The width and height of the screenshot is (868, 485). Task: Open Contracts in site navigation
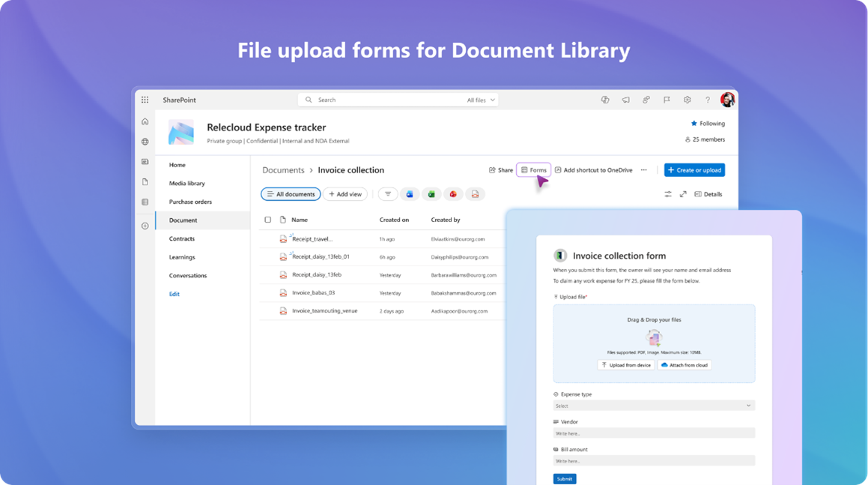click(x=181, y=238)
